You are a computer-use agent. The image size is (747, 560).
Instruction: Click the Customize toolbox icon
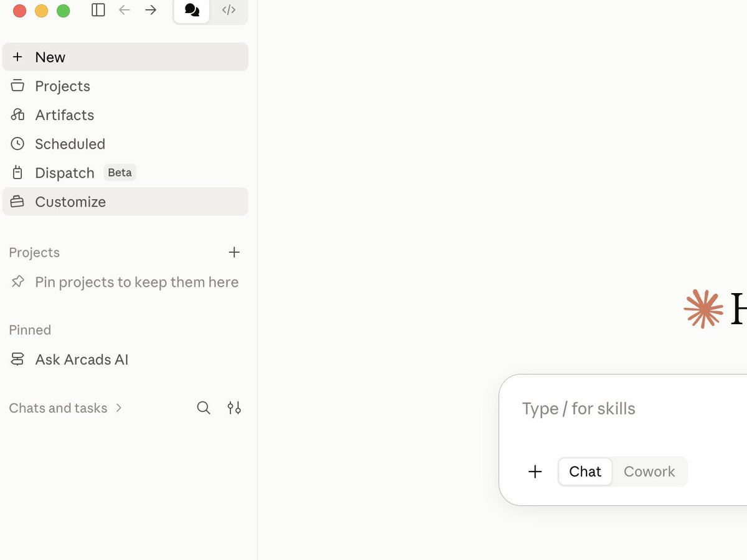(x=17, y=202)
